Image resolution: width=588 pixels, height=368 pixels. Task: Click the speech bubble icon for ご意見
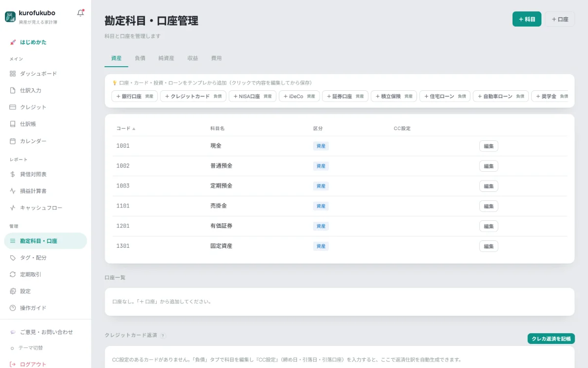click(x=13, y=332)
